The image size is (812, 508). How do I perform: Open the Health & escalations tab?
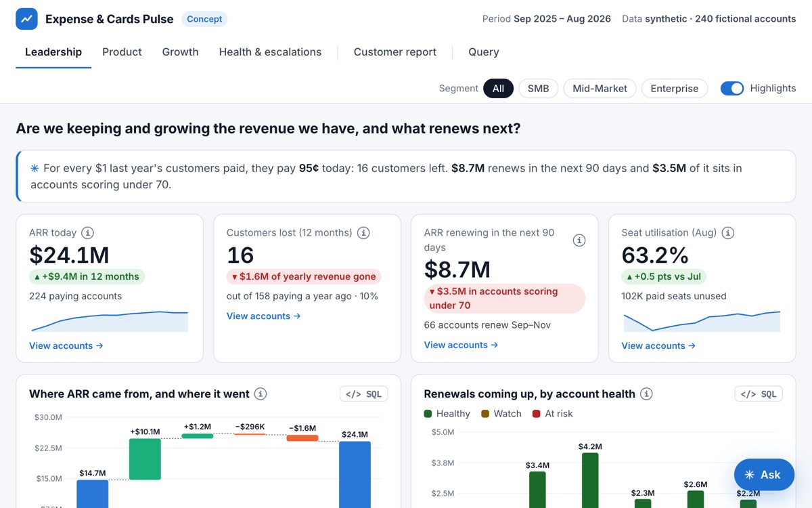pyautogui.click(x=270, y=52)
